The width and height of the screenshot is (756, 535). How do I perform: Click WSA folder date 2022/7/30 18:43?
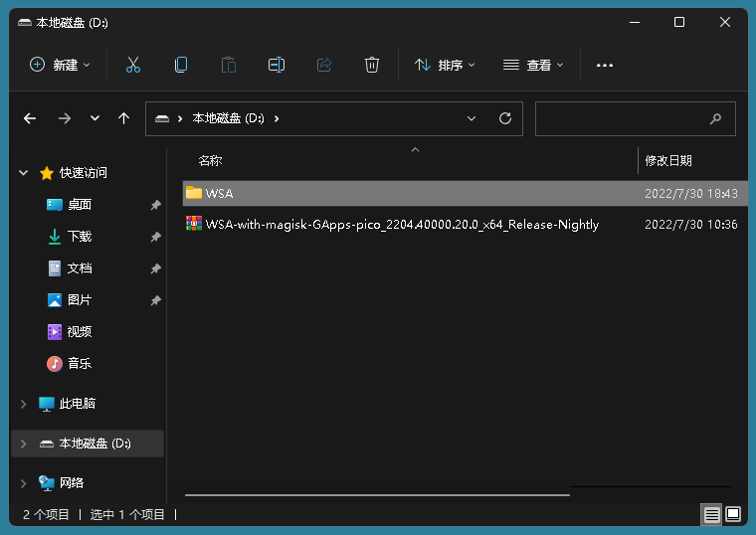(x=691, y=194)
